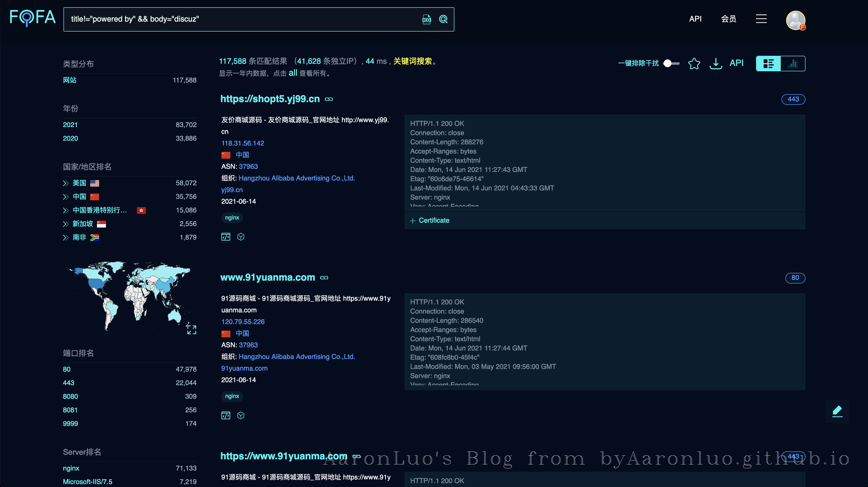The height and width of the screenshot is (487, 868).
Task: Switch to list view mode
Action: pyautogui.click(x=768, y=63)
